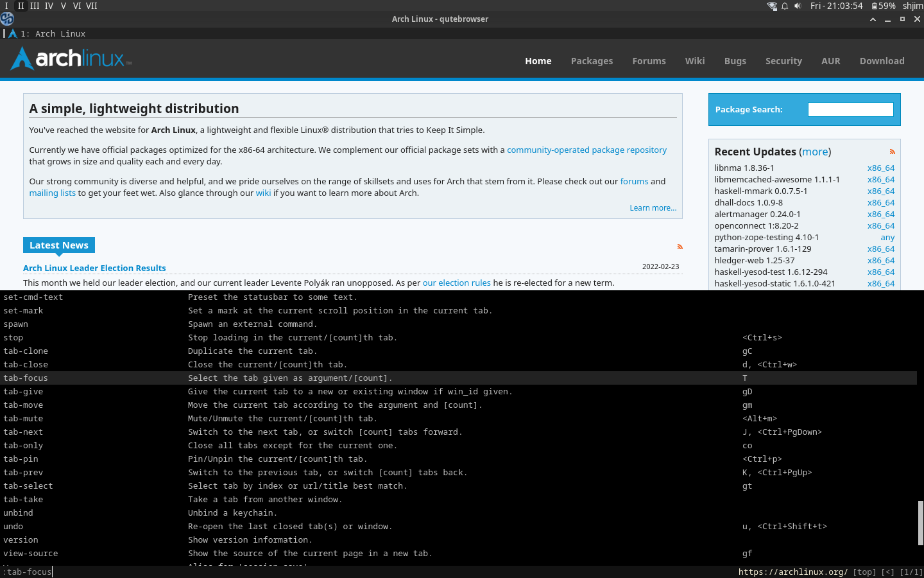Choose 'tab-only' in the completion list
924x578 pixels.
pos(458,445)
